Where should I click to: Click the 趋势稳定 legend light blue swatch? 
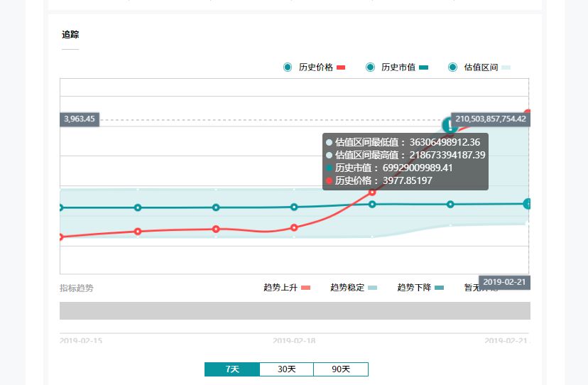(x=372, y=288)
